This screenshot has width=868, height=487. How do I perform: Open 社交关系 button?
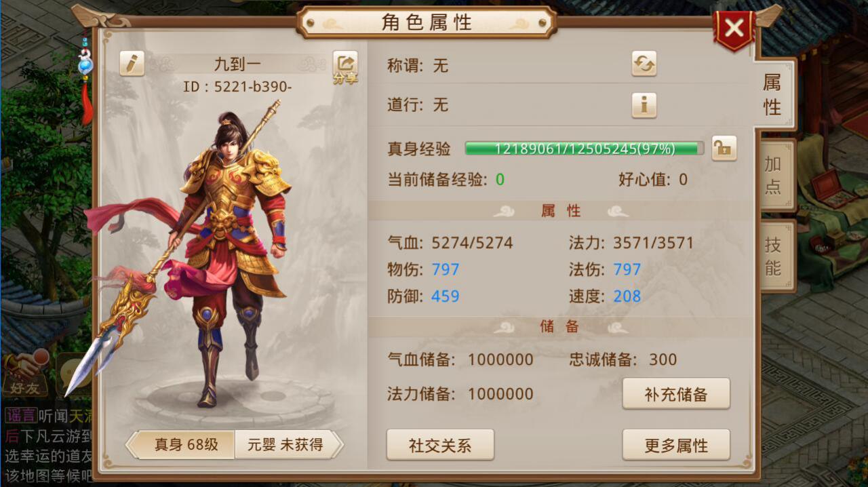click(440, 445)
